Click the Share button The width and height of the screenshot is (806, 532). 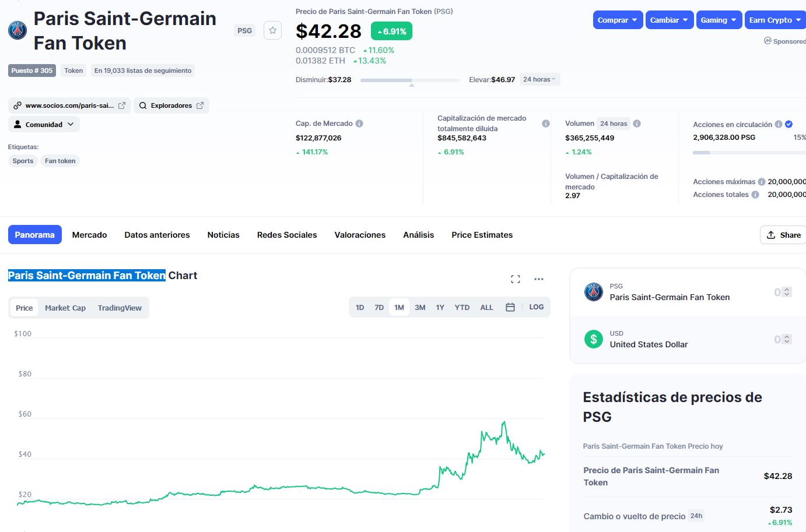click(783, 235)
